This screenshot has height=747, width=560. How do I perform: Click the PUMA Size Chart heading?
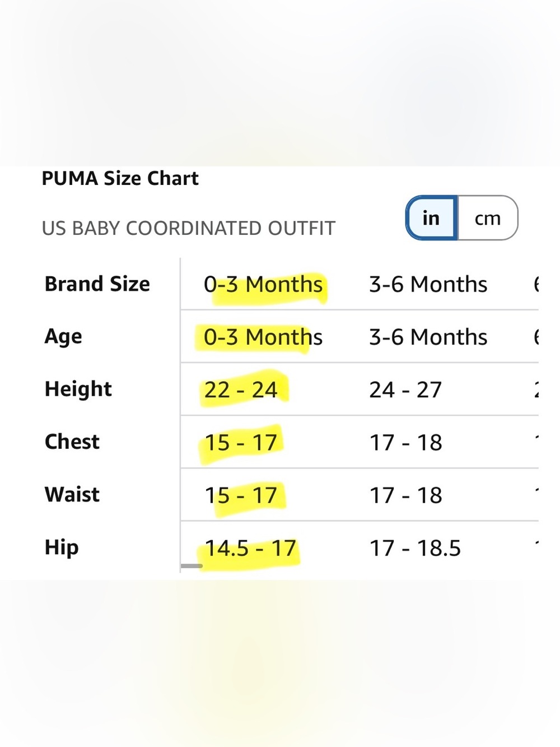pyautogui.click(x=120, y=178)
